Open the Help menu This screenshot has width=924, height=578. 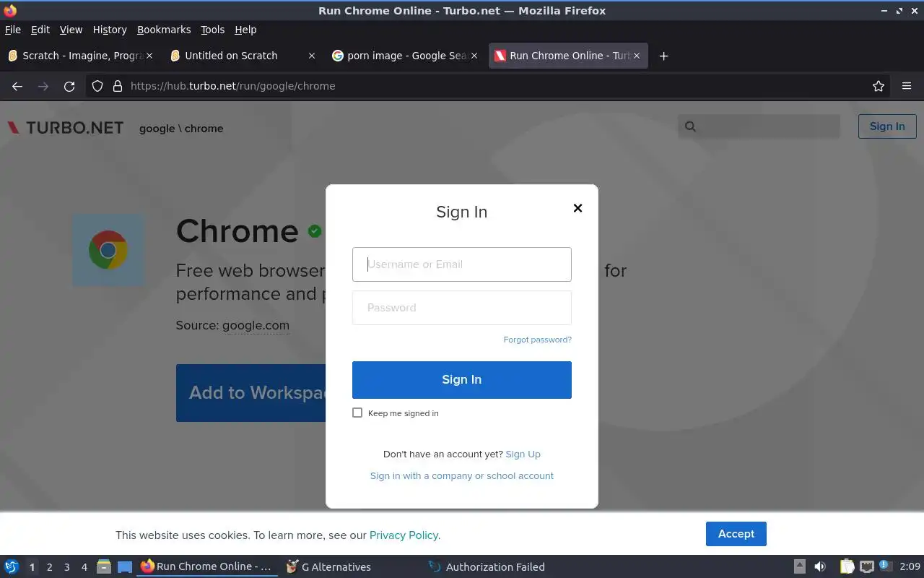(x=245, y=30)
